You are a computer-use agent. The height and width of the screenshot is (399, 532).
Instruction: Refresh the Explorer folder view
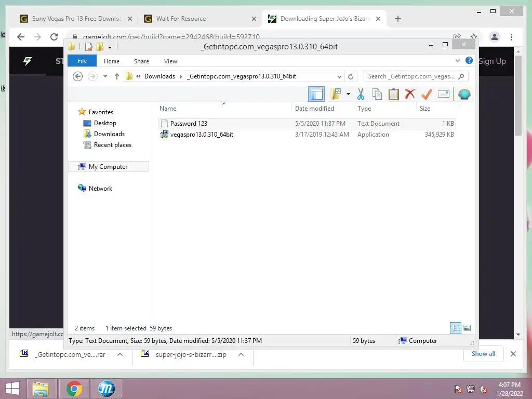click(x=351, y=76)
